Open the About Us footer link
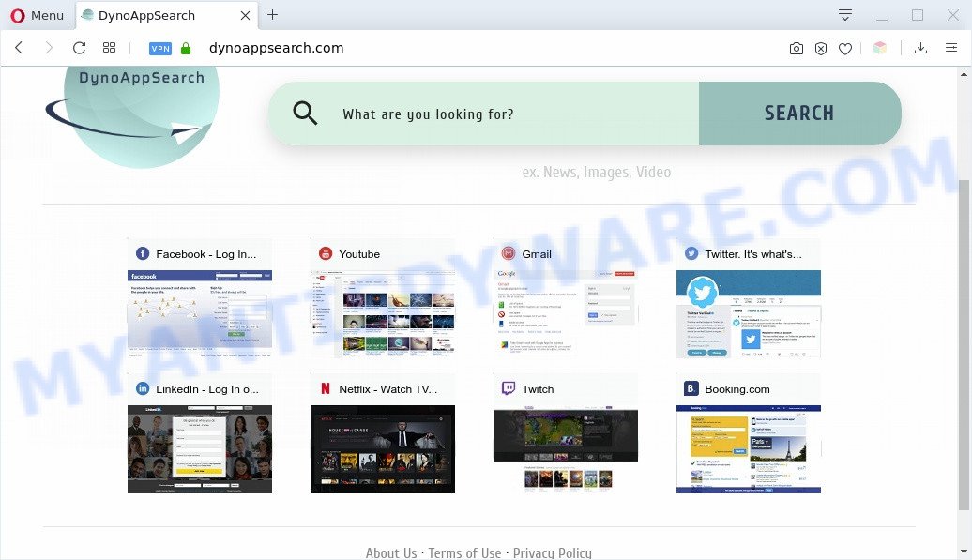 (x=391, y=552)
